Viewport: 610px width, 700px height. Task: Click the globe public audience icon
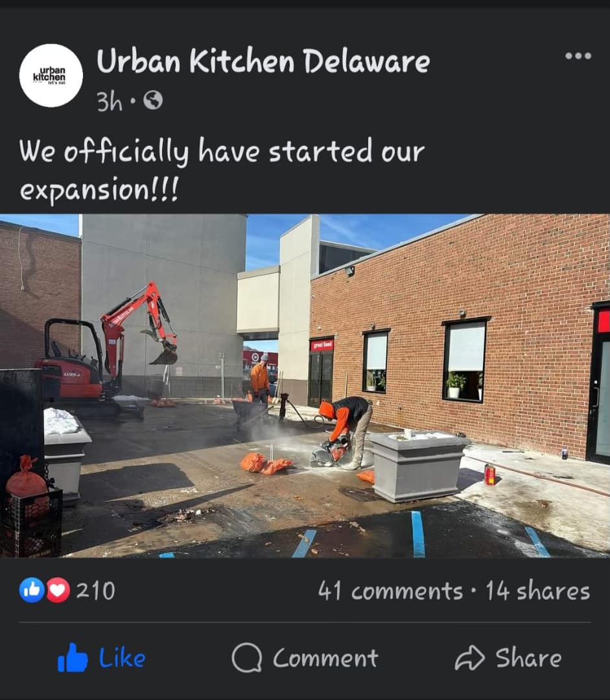click(153, 100)
